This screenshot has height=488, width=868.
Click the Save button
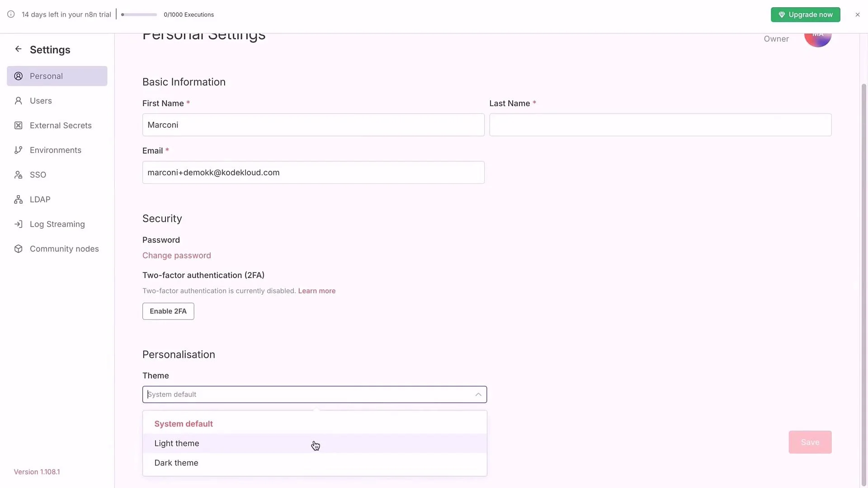810,442
